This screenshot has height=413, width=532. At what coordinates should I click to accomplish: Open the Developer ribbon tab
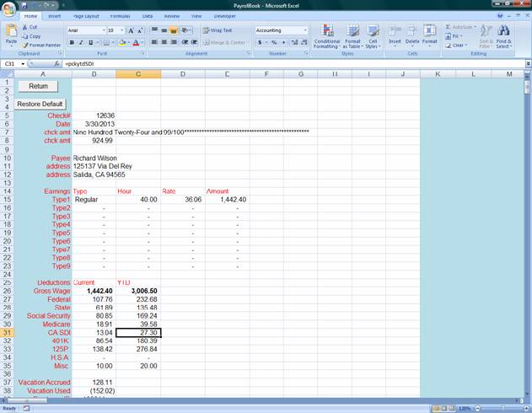[225, 16]
